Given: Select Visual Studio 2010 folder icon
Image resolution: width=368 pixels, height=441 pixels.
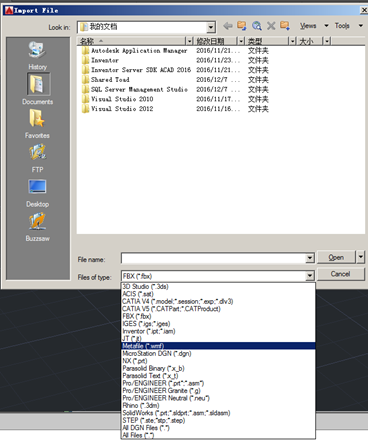Looking at the screenshot, I should 85,99.
